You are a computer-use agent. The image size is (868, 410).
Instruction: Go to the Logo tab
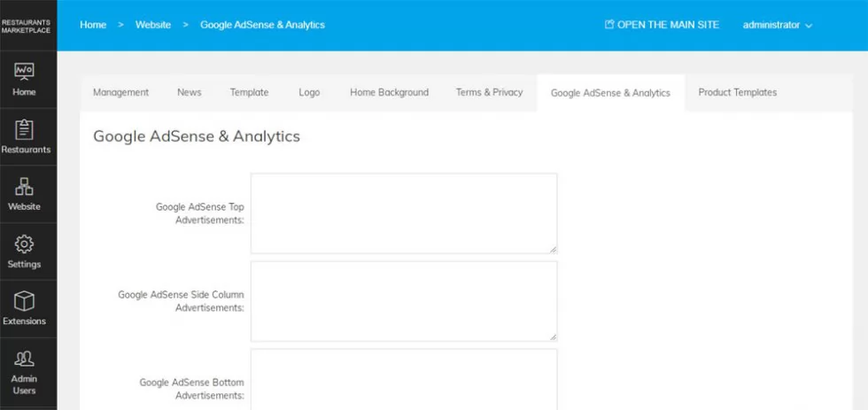coord(309,92)
